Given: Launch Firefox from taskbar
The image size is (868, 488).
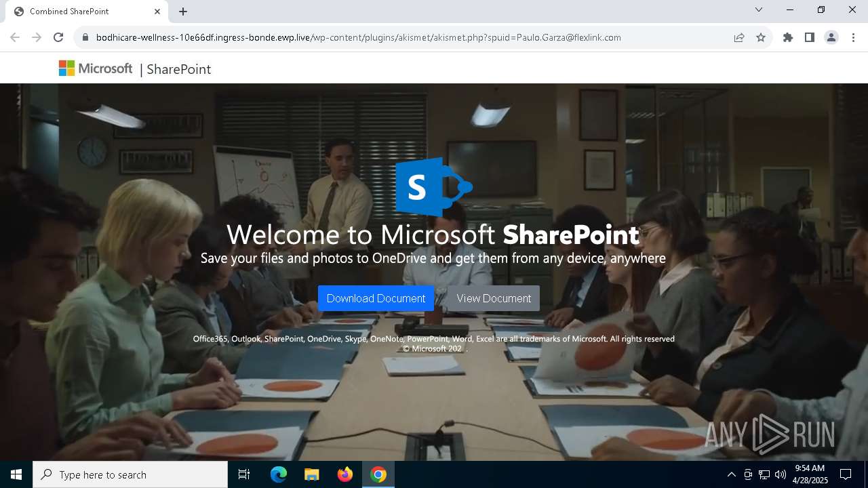Looking at the screenshot, I should pyautogui.click(x=345, y=474).
